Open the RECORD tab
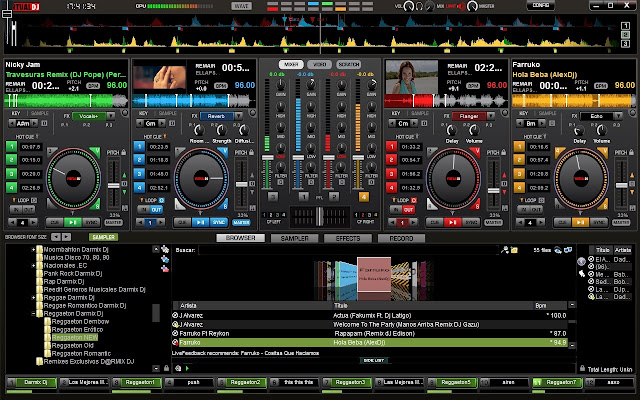 pos(401,238)
